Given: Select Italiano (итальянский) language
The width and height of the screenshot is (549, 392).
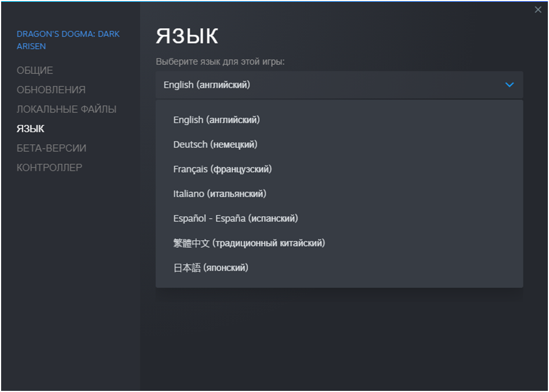Looking at the screenshot, I should (x=339, y=193).
